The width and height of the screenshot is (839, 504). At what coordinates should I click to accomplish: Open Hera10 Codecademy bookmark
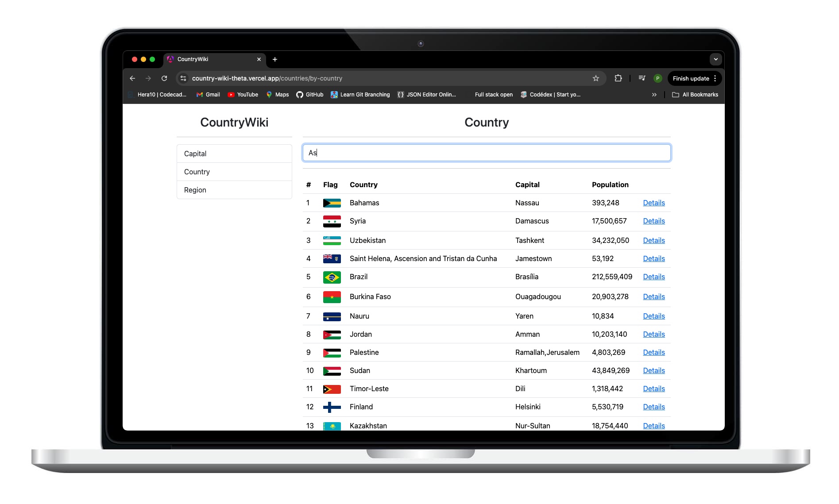click(x=157, y=95)
